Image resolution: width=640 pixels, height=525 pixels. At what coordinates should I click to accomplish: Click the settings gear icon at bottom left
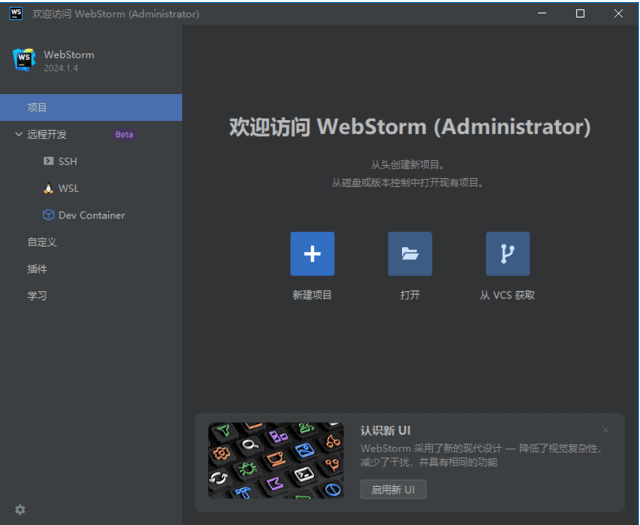[x=20, y=509]
